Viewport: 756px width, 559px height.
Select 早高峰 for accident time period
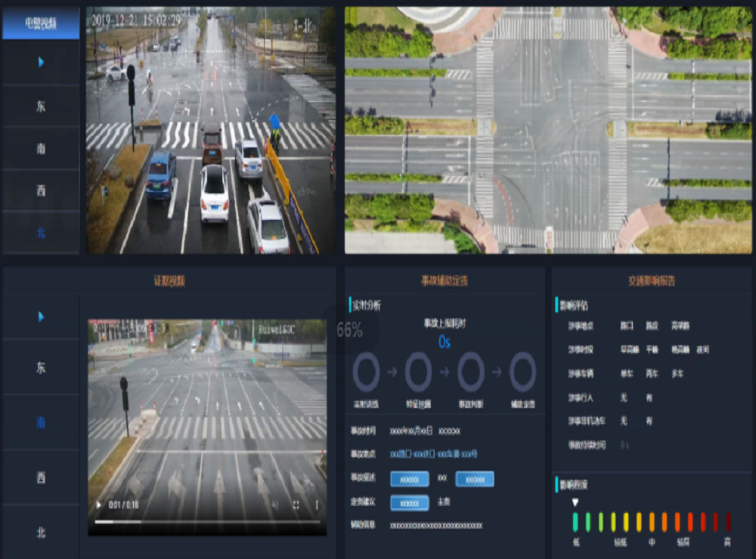628,350
